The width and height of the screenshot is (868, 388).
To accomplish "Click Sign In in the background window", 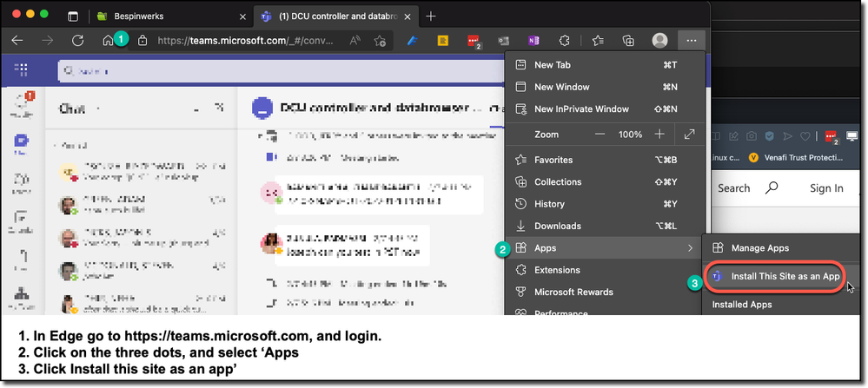I will point(826,188).
